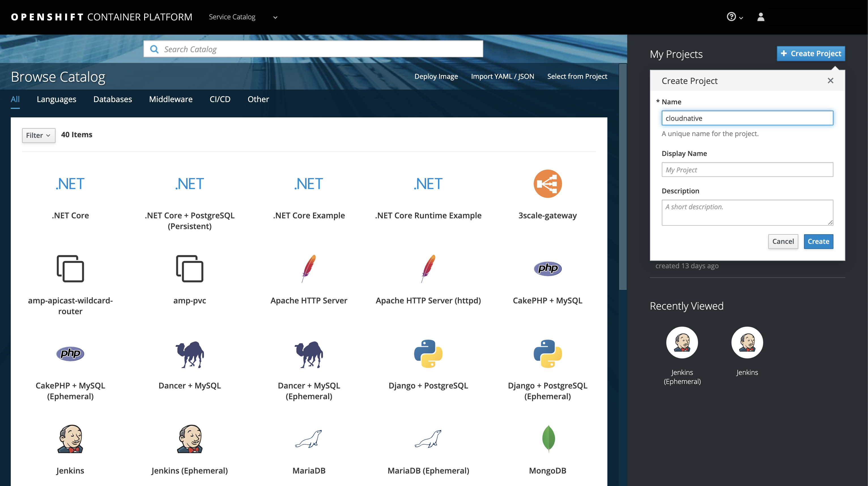Image resolution: width=868 pixels, height=486 pixels.
Task: Open Jenkins (Ephemeral) catalog icon
Action: tap(189, 439)
